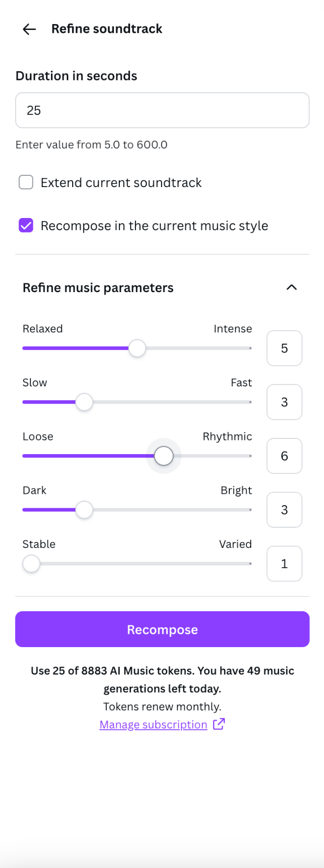Click the Relaxed–Intense slider handle

tap(137, 348)
